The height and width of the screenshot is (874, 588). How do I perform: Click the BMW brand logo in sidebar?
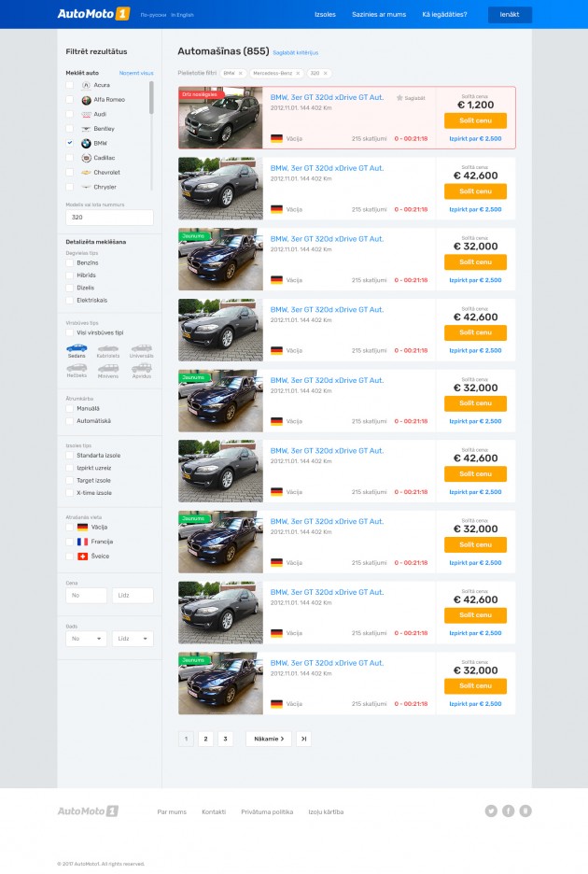click(86, 143)
